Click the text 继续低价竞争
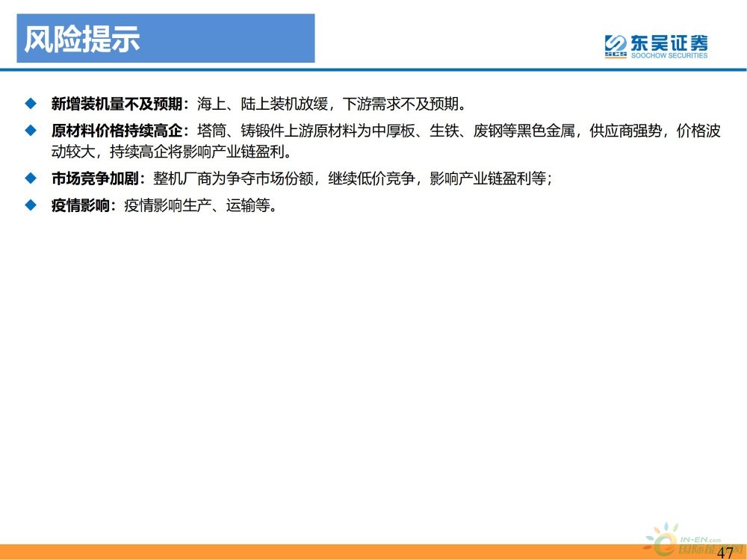The height and width of the screenshot is (560, 747). (x=371, y=178)
